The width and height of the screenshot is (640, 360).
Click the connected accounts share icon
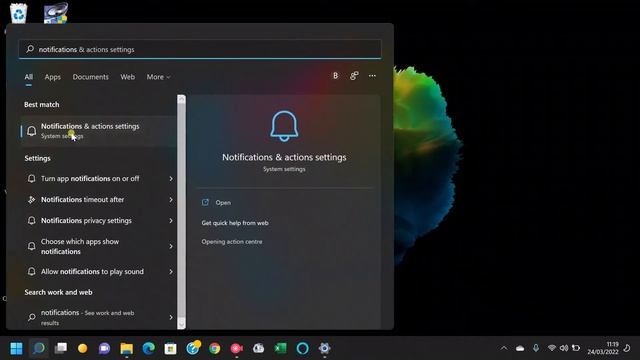(x=354, y=76)
